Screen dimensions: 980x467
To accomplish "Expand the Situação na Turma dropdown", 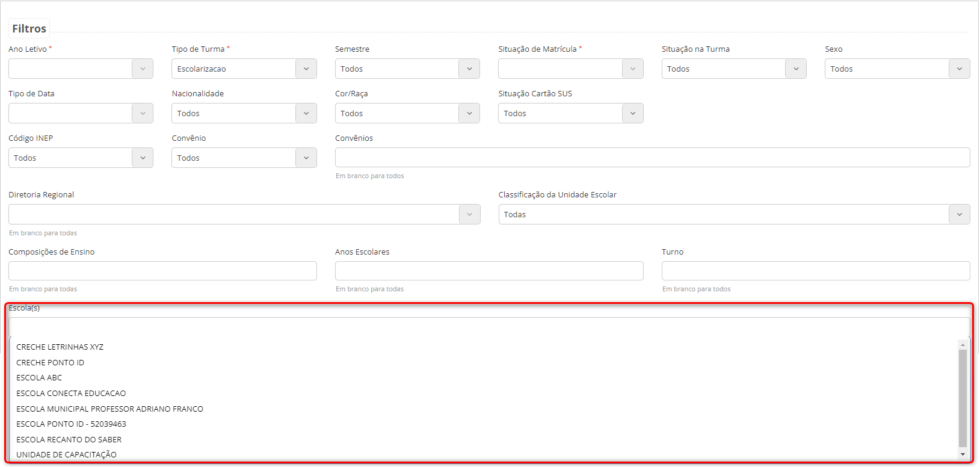I will (x=734, y=69).
